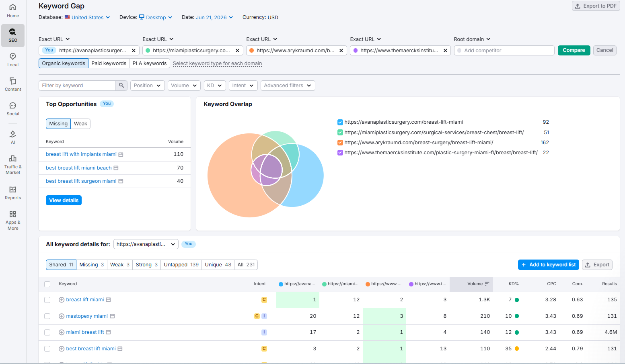This screenshot has width=625, height=364.
Task: Remove the miamiplasticsurgery URL with its X
Action: [237, 51]
